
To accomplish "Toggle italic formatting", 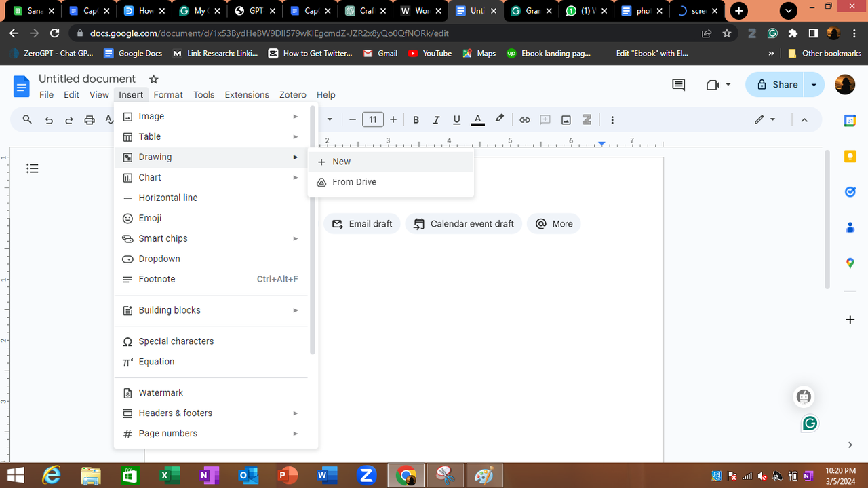I will pos(436,120).
